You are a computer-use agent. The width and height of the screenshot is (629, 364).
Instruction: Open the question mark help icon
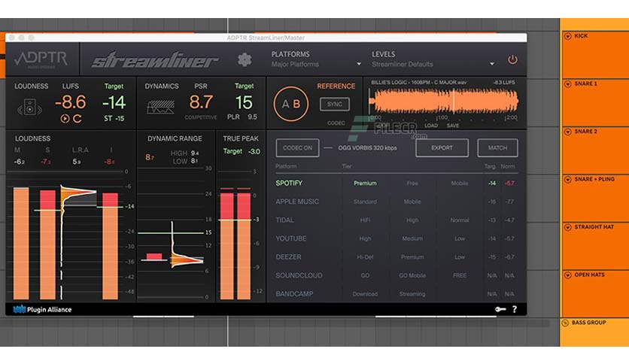pyautogui.click(x=515, y=309)
